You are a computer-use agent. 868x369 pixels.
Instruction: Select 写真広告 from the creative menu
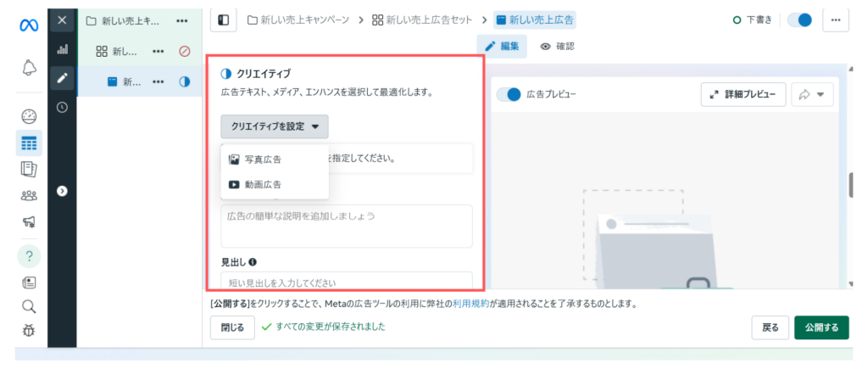(262, 159)
